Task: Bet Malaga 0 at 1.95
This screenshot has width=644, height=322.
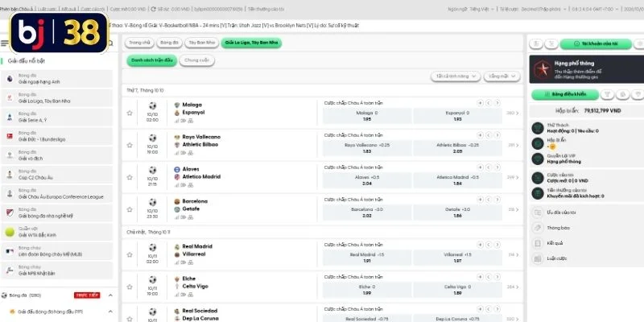Action: (x=367, y=116)
